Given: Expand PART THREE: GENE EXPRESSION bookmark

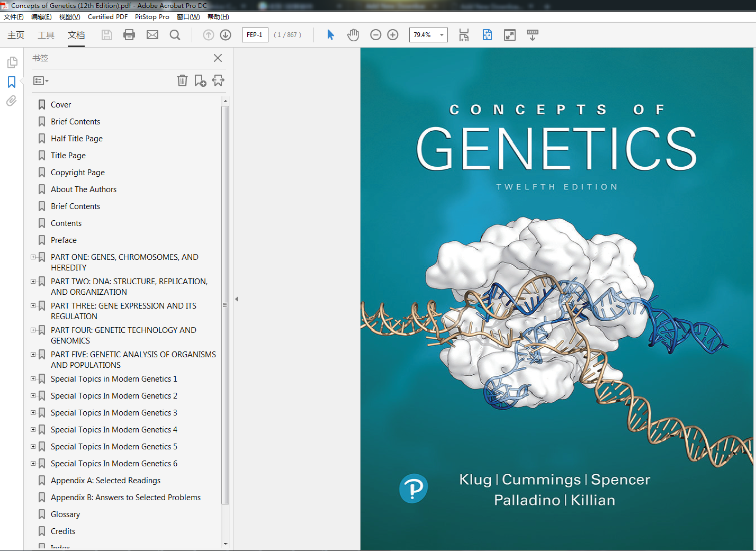Looking at the screenshot, I should click(x=33, y=306).
